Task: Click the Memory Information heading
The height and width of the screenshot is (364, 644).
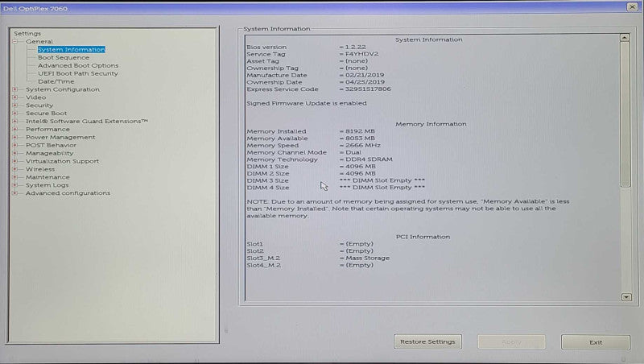Action: click(431, 124)
